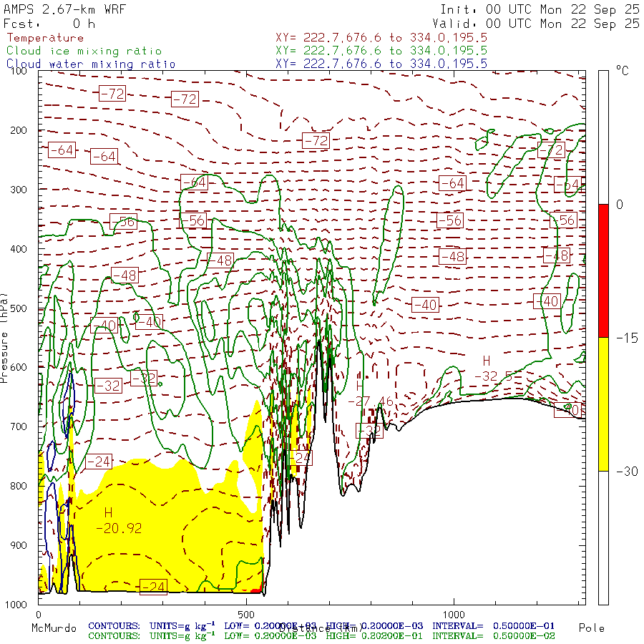This screenshot has height=644, width=644.
Task: Click the "H -27.46" temperature maximum label
Action: click(371, 394)
